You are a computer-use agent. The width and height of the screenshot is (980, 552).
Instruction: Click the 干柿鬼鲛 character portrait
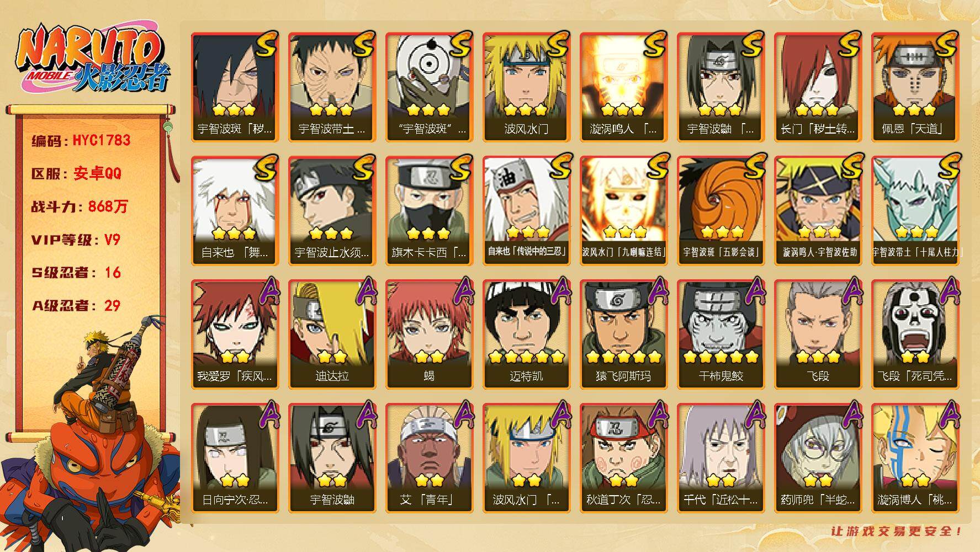pos(721,335)
